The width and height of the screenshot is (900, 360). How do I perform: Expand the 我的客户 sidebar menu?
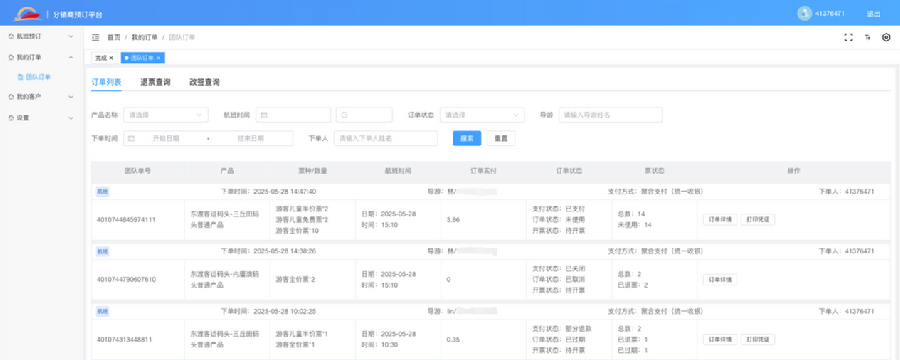coord(41,97)
